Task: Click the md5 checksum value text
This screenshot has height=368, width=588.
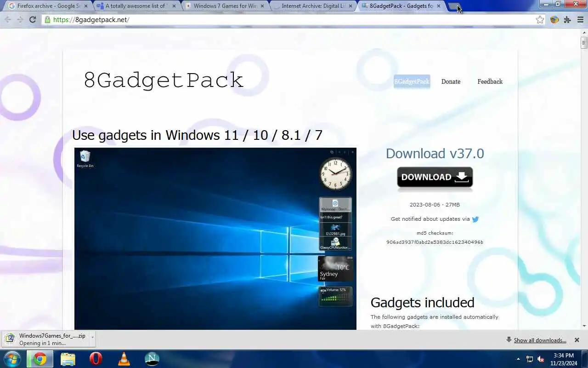Action: (435, 242)
